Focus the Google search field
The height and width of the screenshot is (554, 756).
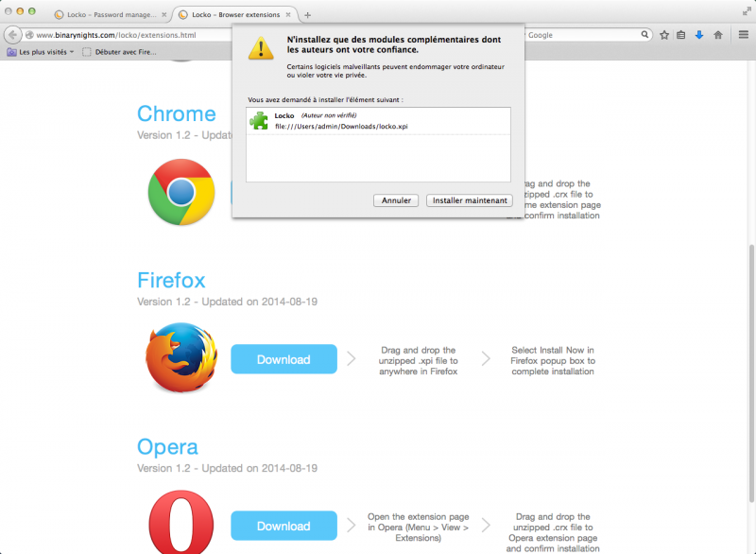[x=583, y=35]
